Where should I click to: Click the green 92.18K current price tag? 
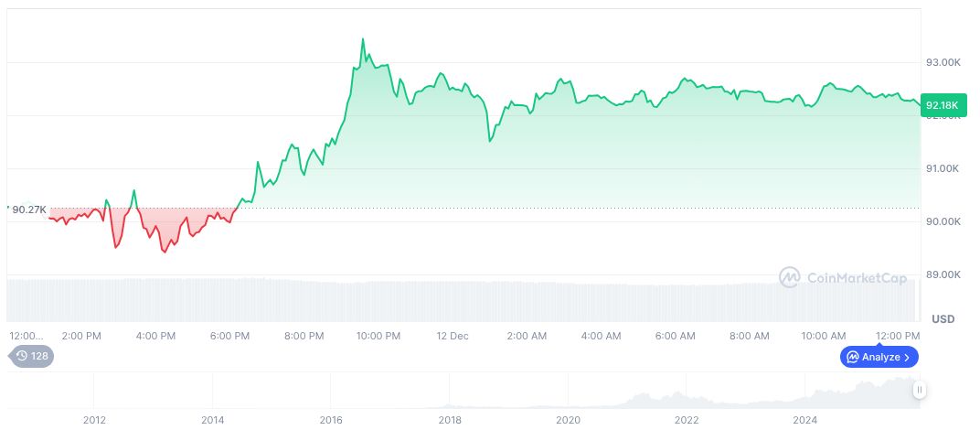tap(942, 105)
